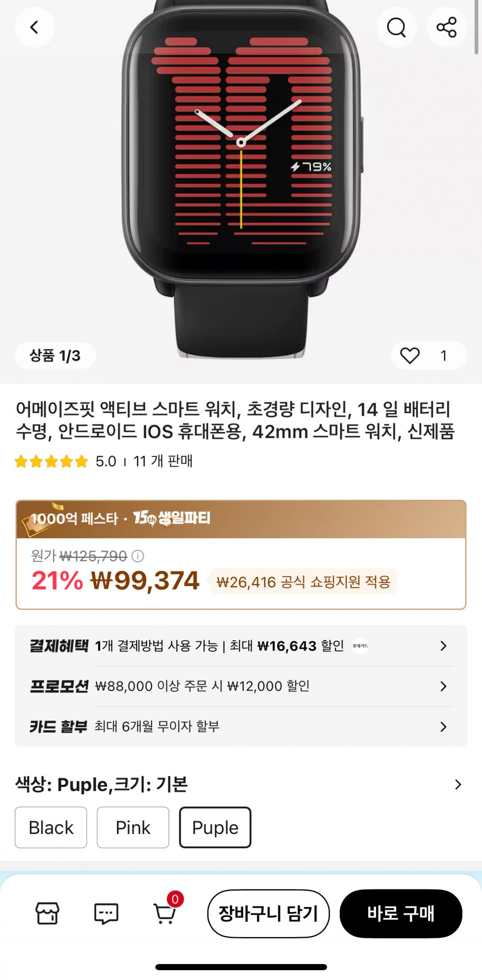
Task: Select the Puple color option
Action: [x=215, y=827]
